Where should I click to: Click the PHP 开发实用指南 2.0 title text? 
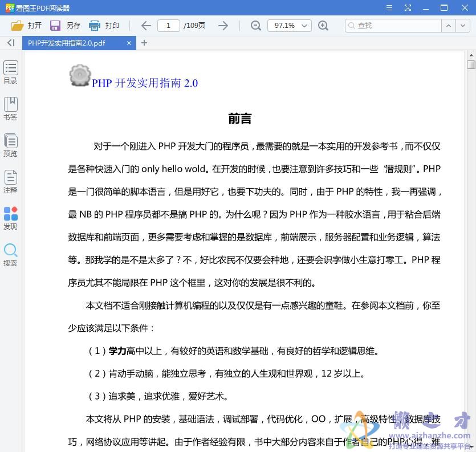[145, 83]
